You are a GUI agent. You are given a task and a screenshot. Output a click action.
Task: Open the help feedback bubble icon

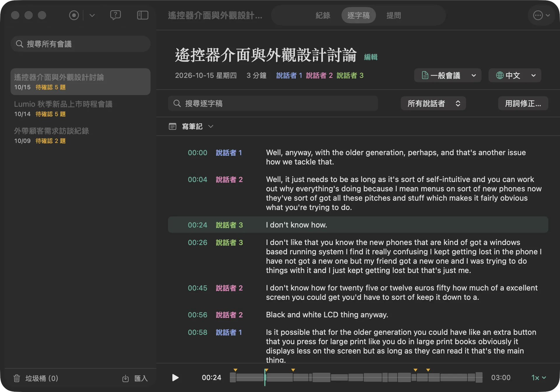[116, 15]
